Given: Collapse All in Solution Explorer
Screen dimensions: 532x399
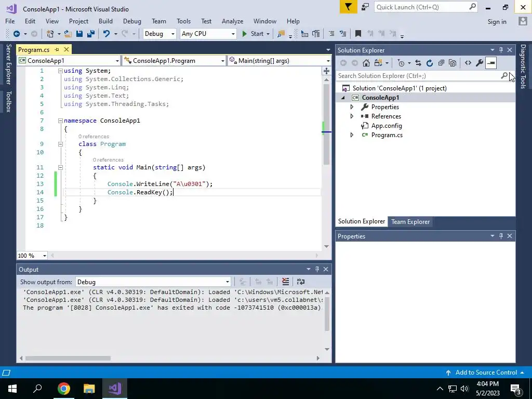Looking at the screenshot, I should 441,63.
